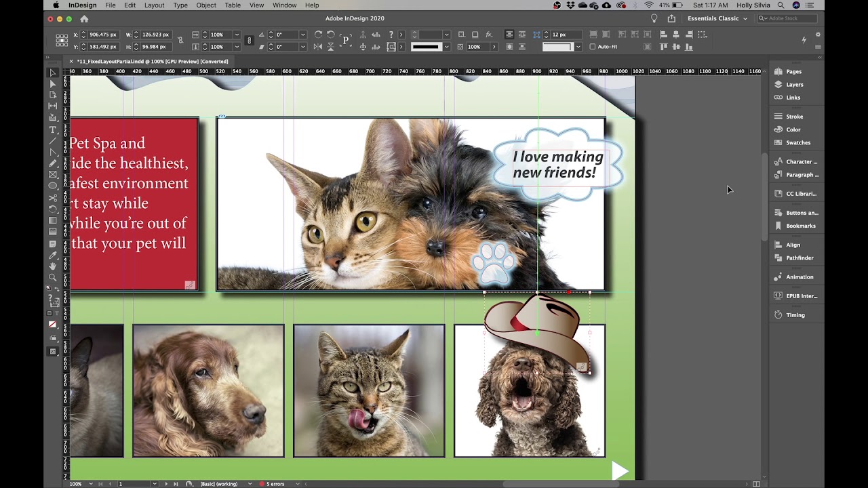This screenshot has height=488, width=868.
Task: Toggle constrain proportions for scaling percentages
Action: (249, 41)
